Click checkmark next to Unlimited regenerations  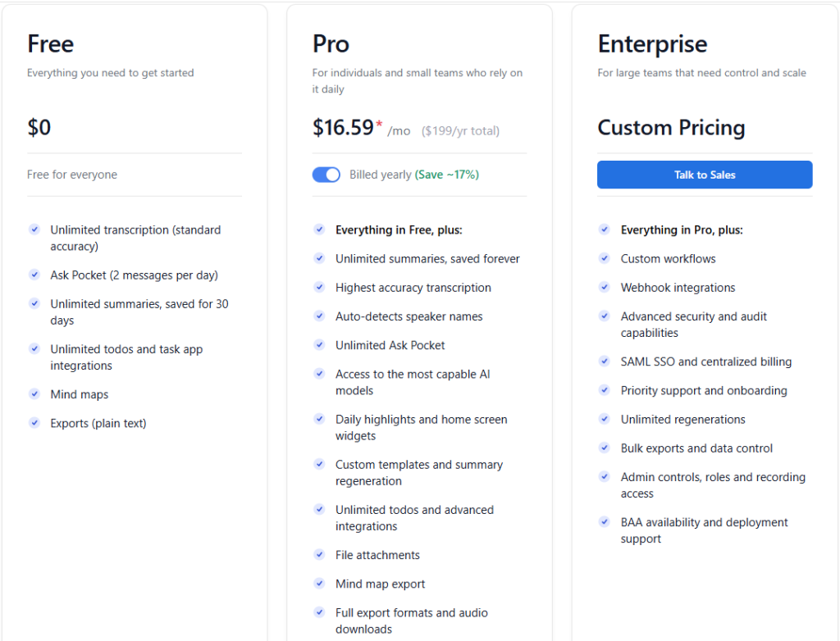[604, 419]
